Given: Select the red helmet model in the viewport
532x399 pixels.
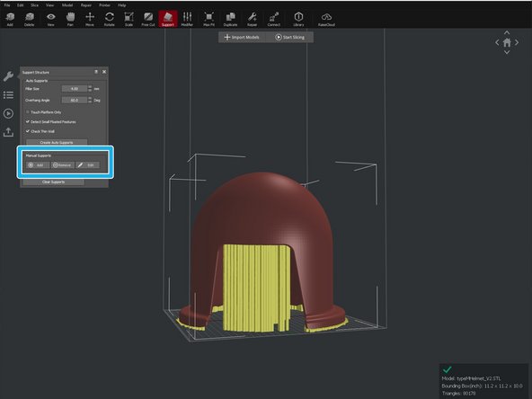Looking at the screenshot, I should [262, 210].
